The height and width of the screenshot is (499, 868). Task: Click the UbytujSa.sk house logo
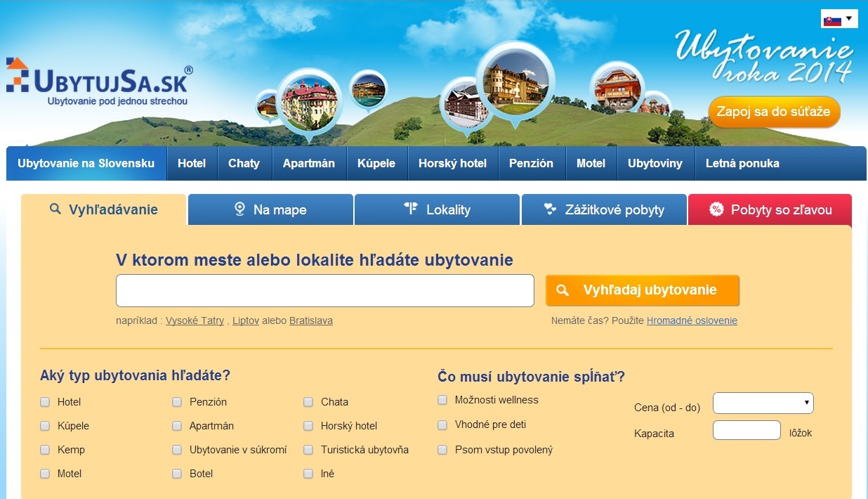point(18,75)
